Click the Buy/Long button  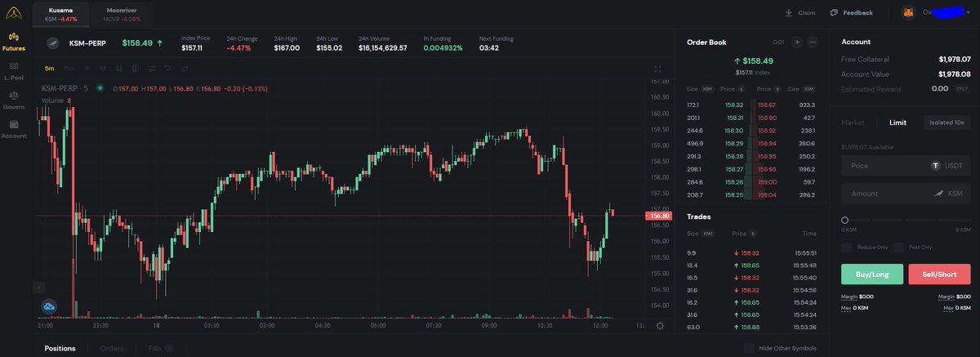point(871,274)
